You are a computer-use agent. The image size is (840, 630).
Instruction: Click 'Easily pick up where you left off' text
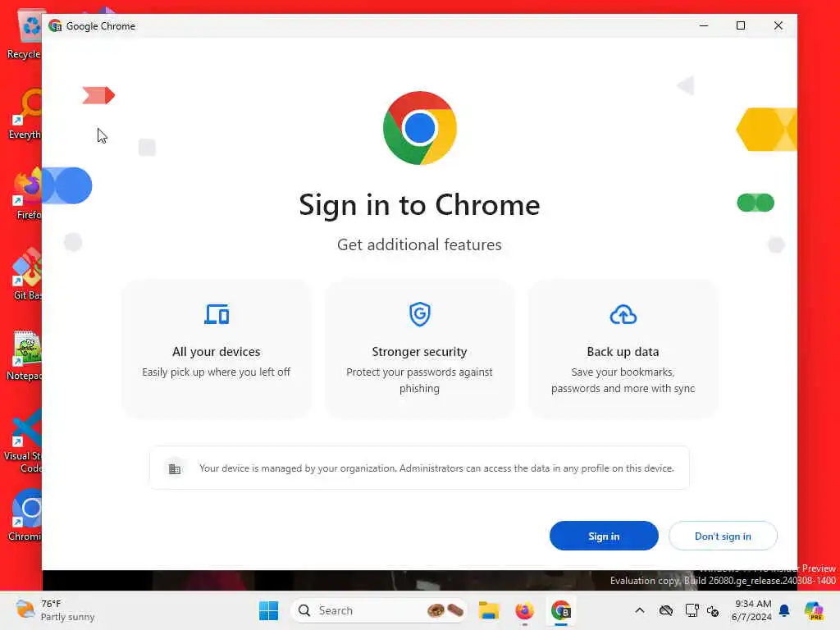(x=216, y=372)
